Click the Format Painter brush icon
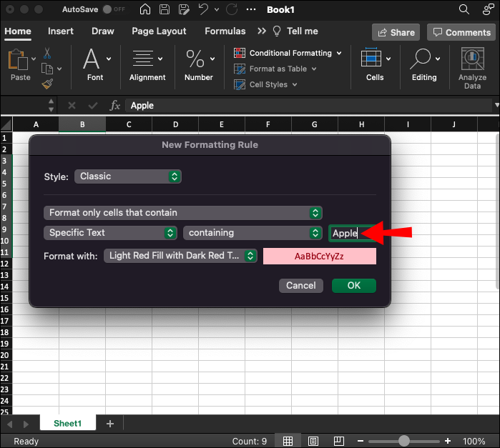This screenshot has width=500, height=448. [x=47, y=84]
